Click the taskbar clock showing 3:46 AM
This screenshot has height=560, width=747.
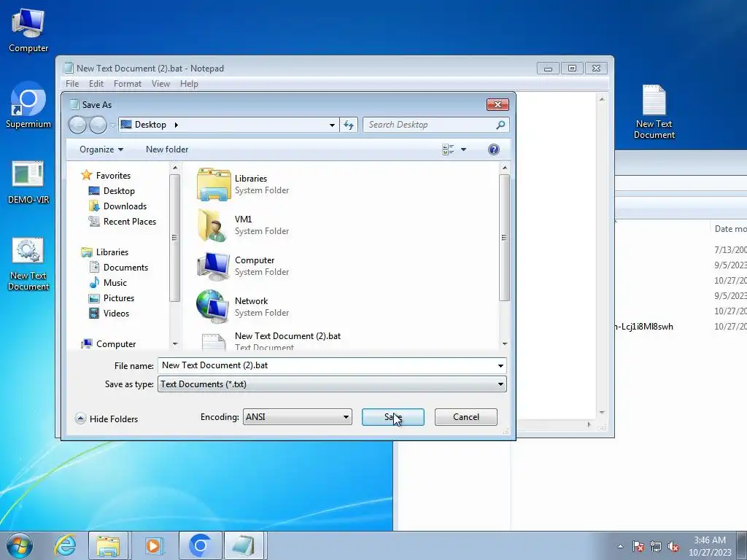(710, 546)
